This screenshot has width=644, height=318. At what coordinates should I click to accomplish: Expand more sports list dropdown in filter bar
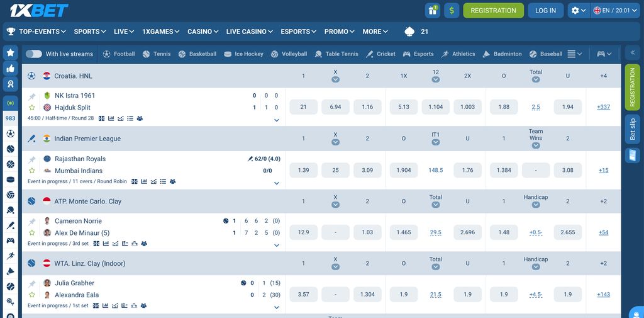click(x=575, y=54)
